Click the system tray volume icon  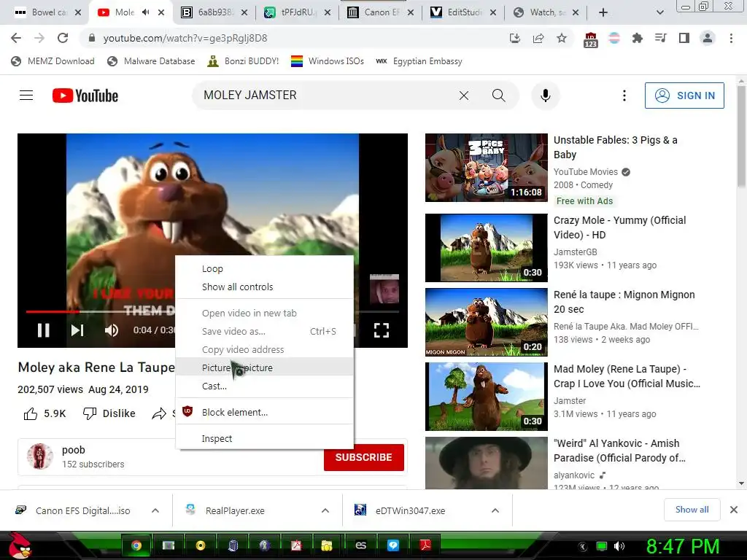click(619, 546)
